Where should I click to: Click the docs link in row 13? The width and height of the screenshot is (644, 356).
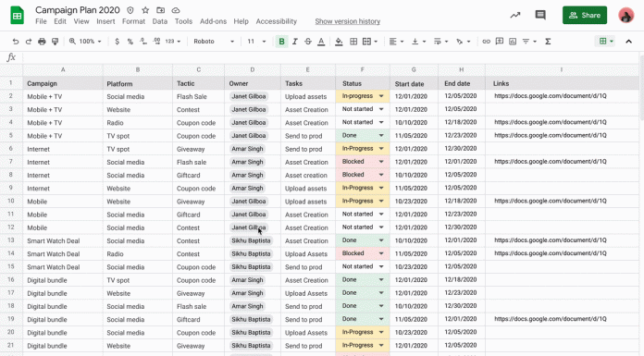(551, 240)
